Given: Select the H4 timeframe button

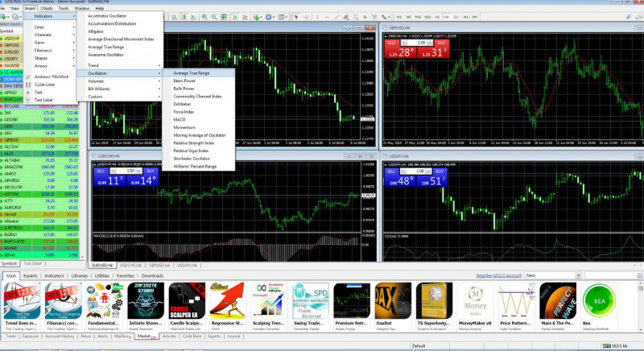Looking at the screenshot, I should click(447, 17).
